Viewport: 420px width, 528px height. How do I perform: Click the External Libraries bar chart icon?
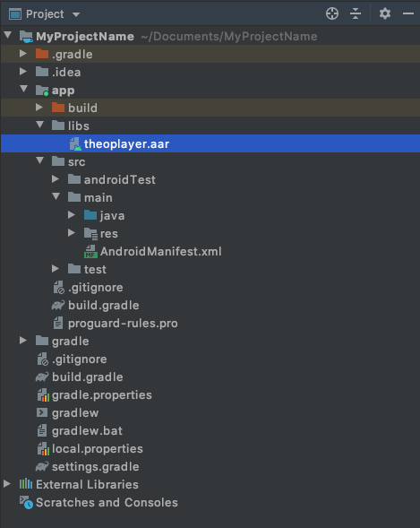click(26, 484)
